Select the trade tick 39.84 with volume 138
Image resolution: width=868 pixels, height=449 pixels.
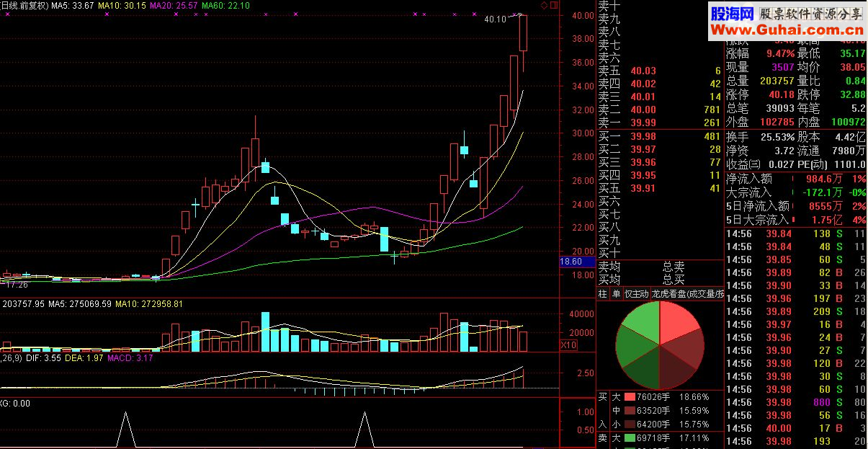point(796,234)
